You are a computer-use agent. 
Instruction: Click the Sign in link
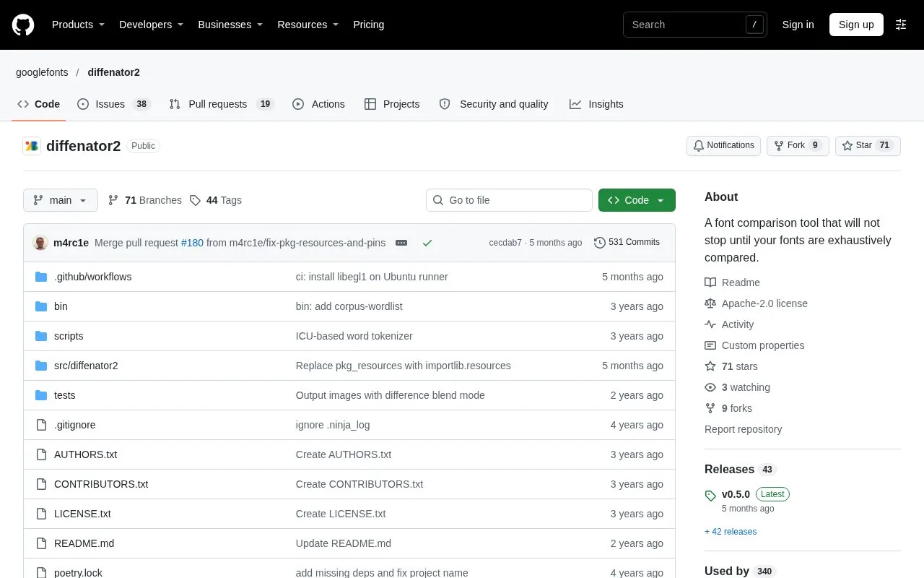click(x=798, y=25)
